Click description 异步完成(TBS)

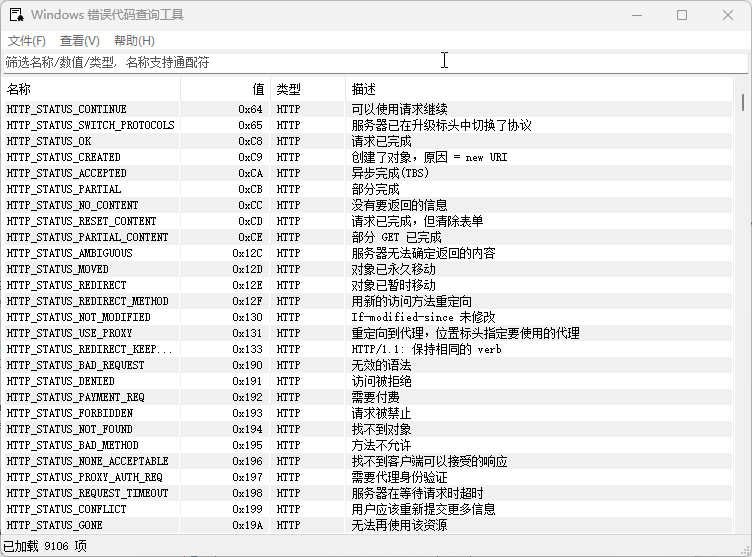[390, 173]
